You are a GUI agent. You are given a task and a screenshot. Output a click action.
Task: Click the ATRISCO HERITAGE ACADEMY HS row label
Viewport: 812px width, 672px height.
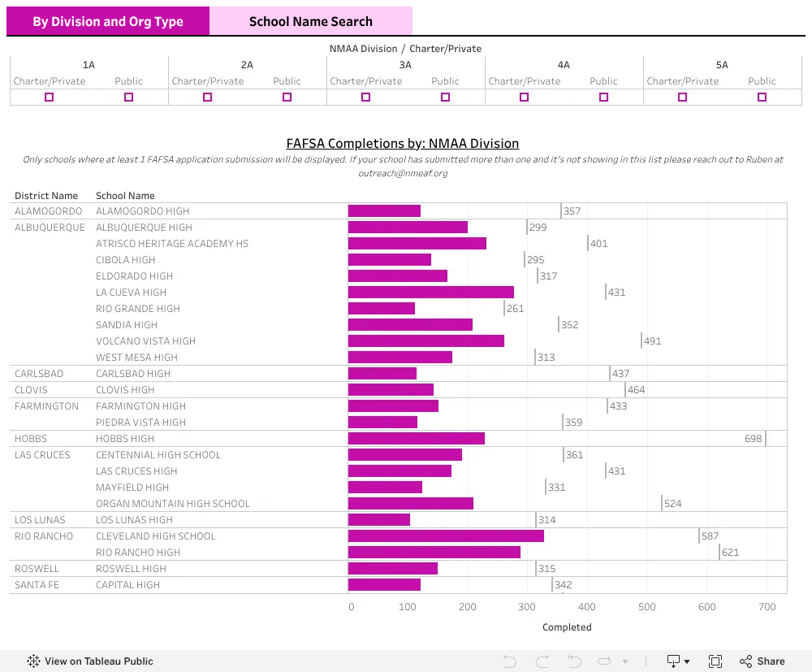click(x=172, y=244)
